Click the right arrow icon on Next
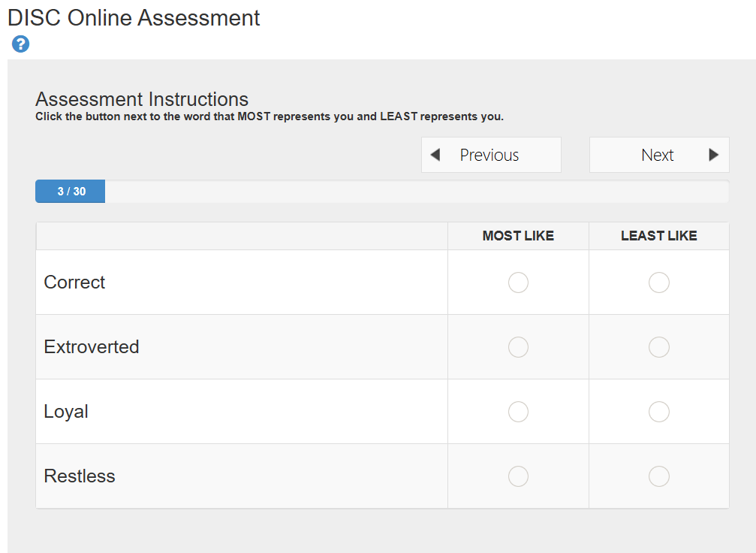This screenshot has width=756, height=553. [713, 155]
